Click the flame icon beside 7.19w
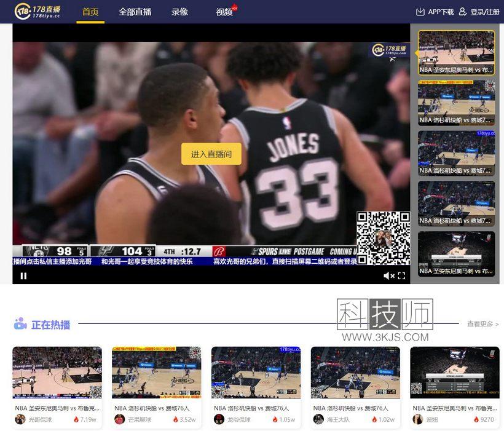504x431 pixels. click(x=76, y=419)
